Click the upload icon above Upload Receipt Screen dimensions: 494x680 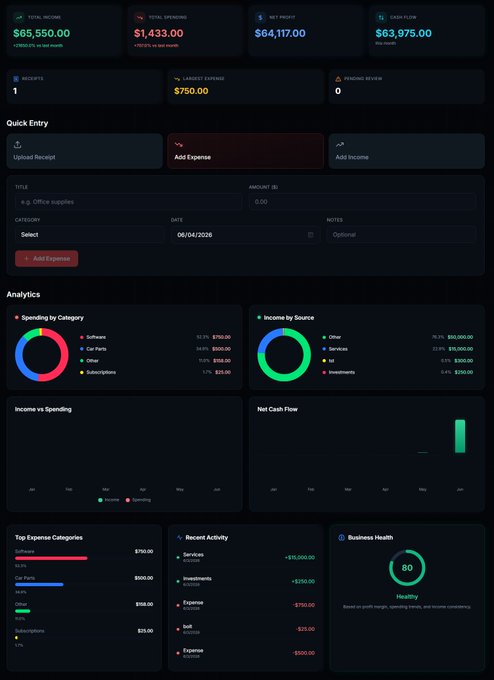coord(17,144)
